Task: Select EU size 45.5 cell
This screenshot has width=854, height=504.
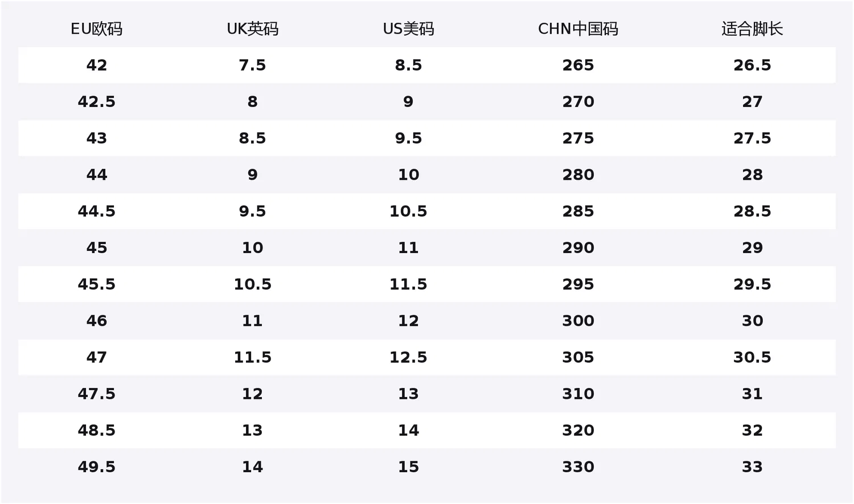Action: tap(96, 284)
